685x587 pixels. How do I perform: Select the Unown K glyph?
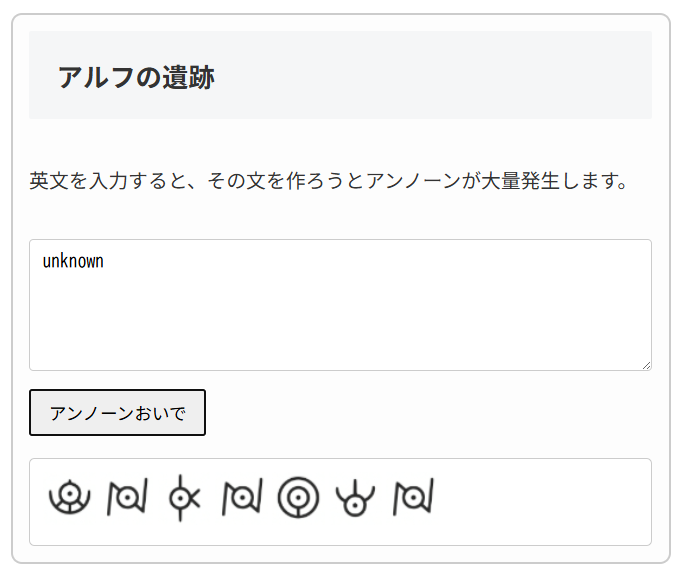tap(183, 497)
